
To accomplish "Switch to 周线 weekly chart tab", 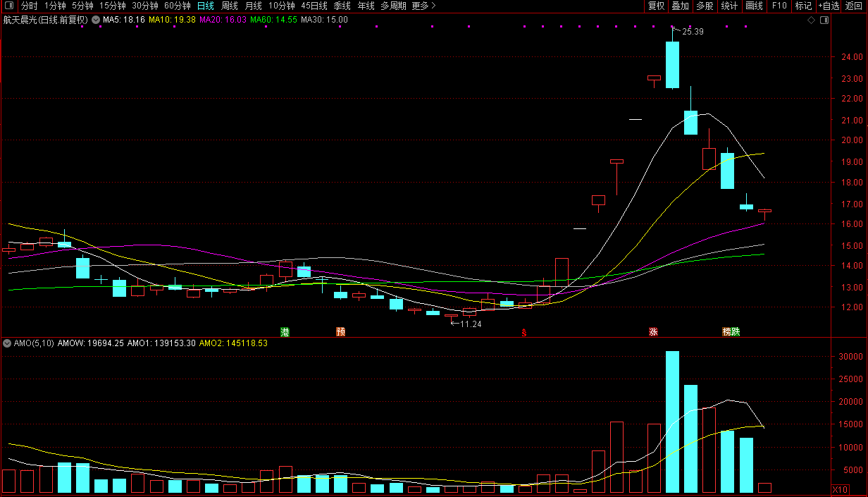I will (x=230, y=6).
